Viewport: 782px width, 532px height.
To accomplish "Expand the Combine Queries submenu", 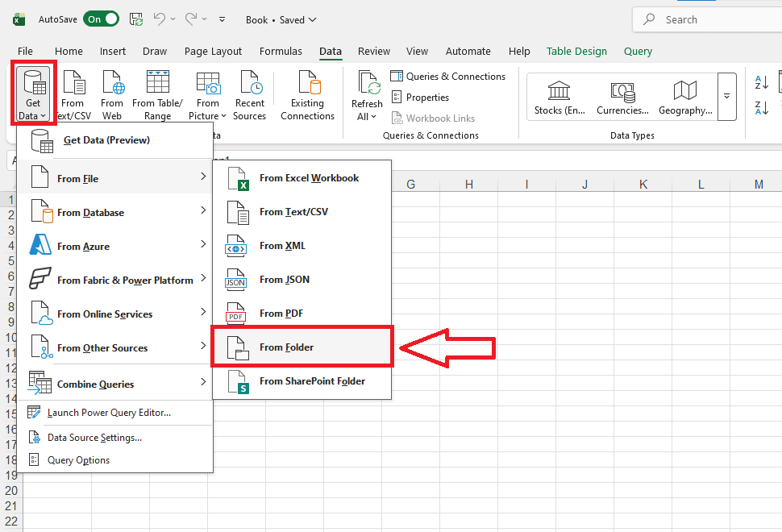I will [115, 384].
